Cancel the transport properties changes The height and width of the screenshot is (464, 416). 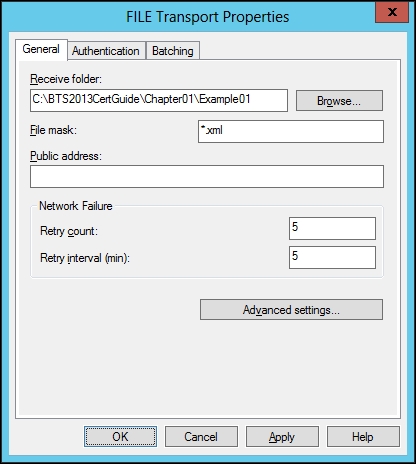click(201, 437)
